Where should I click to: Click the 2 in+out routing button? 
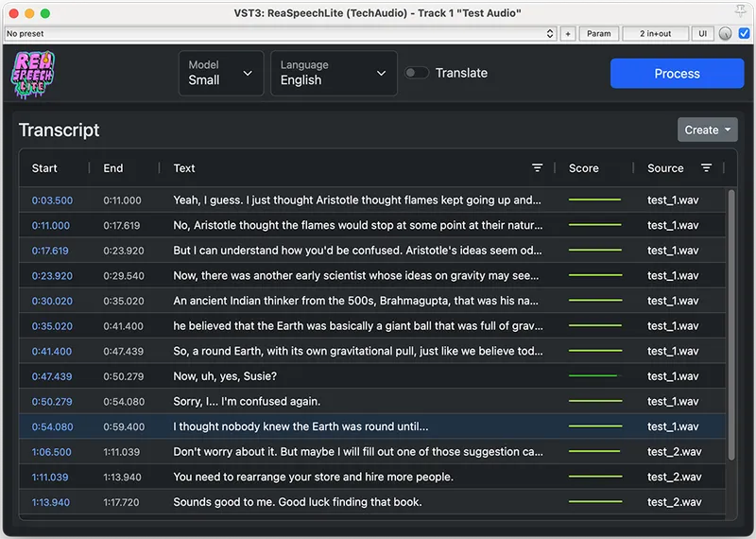pos(655,33)
